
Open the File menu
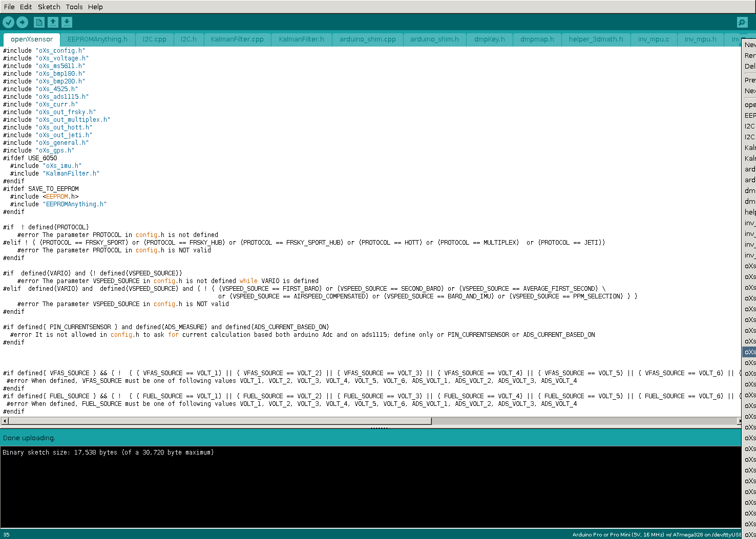(x=9, y=7)
